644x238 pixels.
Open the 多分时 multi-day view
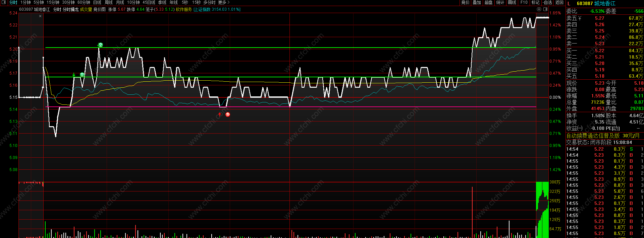209,2
